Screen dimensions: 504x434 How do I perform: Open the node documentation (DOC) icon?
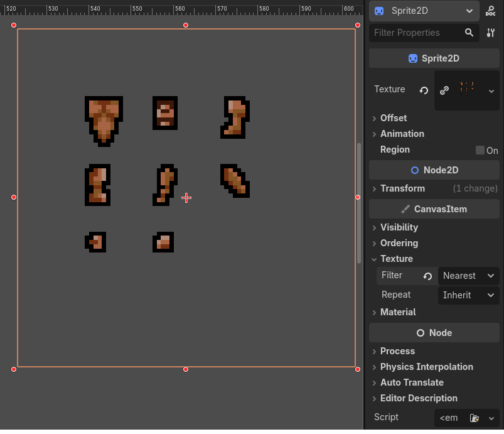point(491,11)
